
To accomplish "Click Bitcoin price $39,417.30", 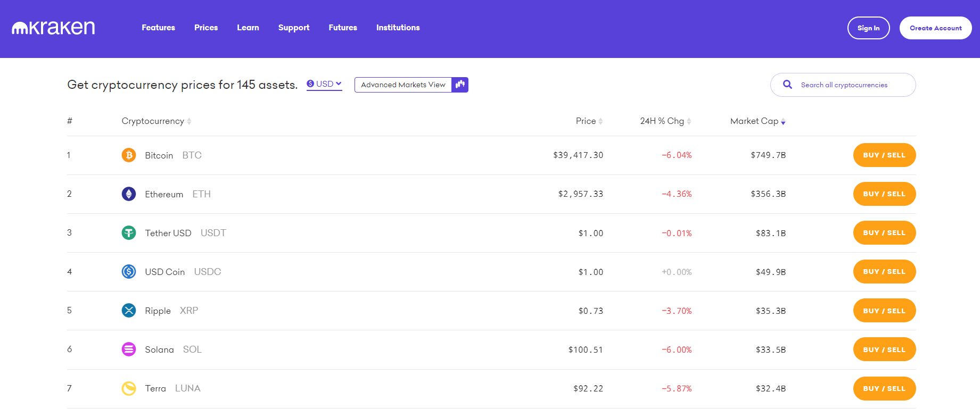I will [x=578, y=155].
